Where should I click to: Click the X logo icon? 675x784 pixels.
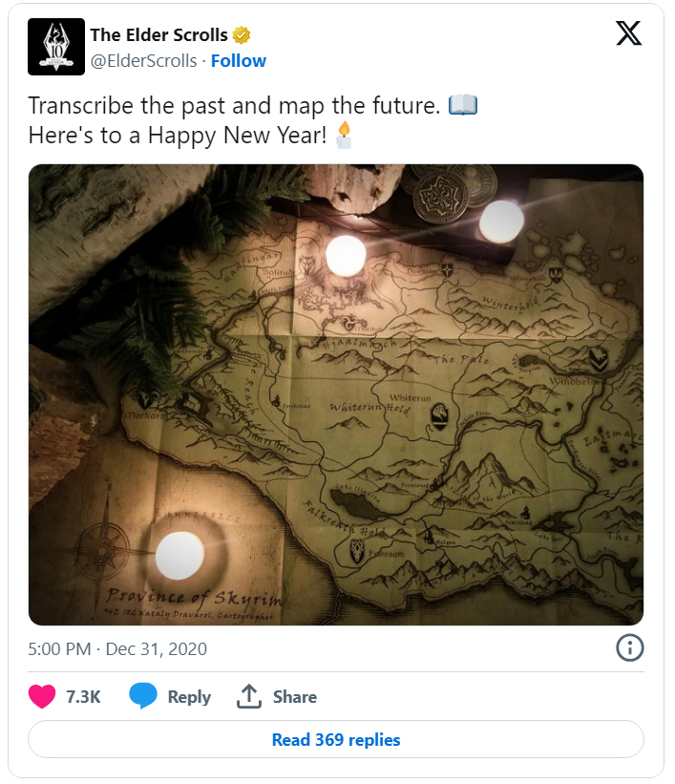click(628, 33)
